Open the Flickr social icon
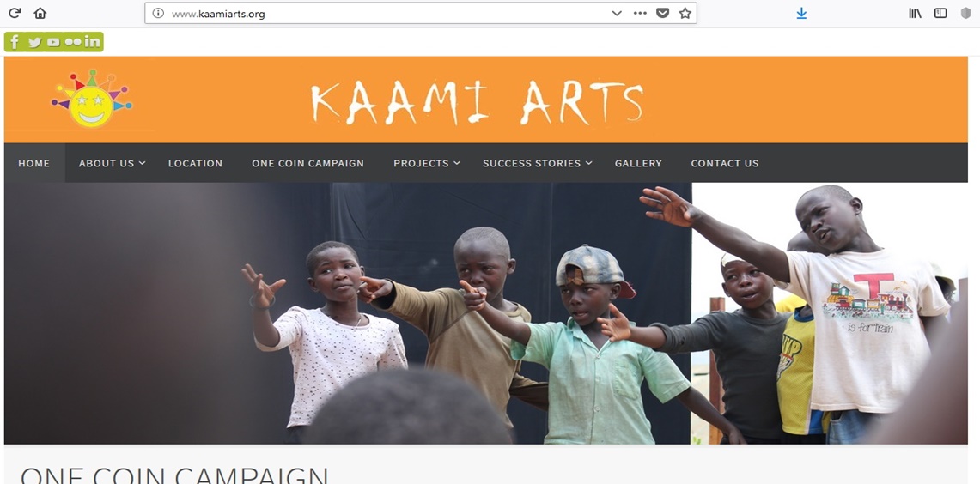The image size is (980, 484). [72, 42]
